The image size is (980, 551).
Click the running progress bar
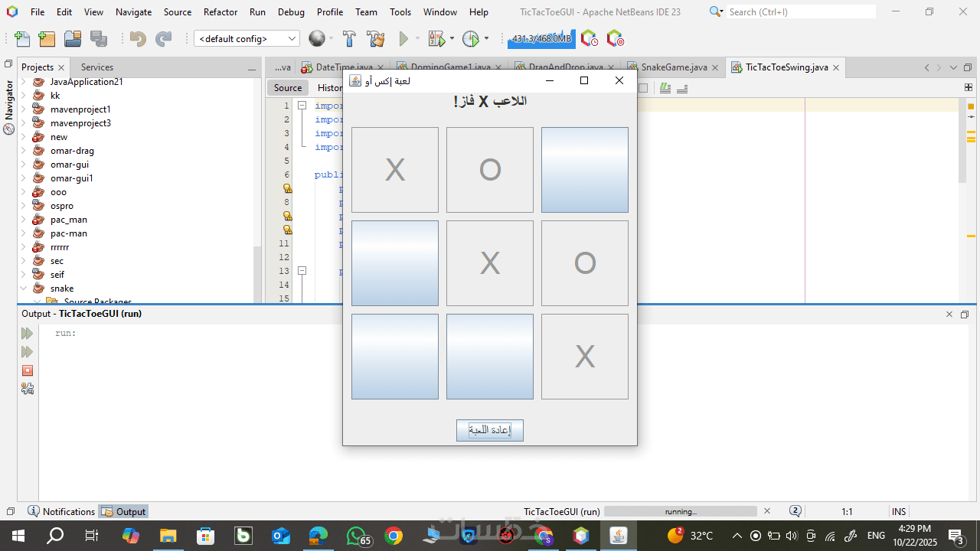tap(680, 511)
